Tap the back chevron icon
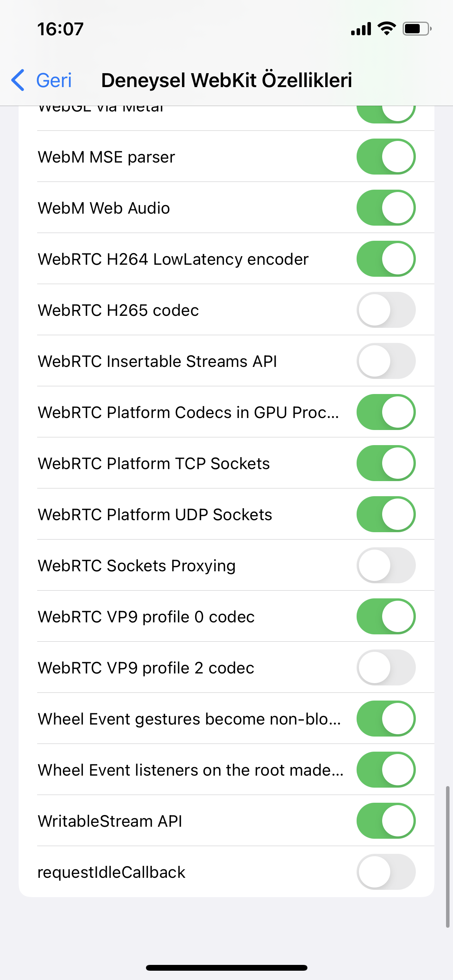This screenshot has width=453, height=980. coord(18,80)
